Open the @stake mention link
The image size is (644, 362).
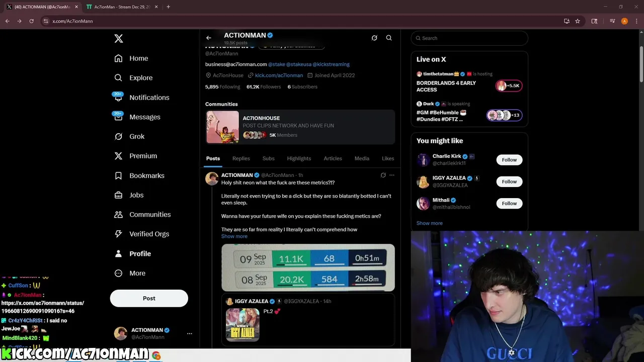click(x=277, y=64)
